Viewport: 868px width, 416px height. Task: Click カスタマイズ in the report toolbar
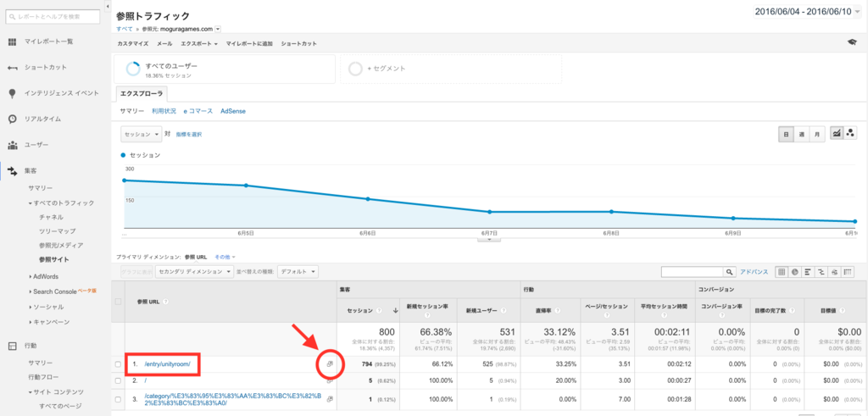point(133,43)
